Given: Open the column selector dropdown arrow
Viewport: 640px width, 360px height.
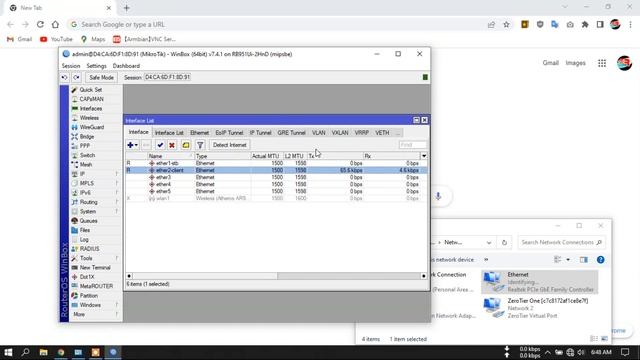Looking at the screenshot, I should 424,156.
